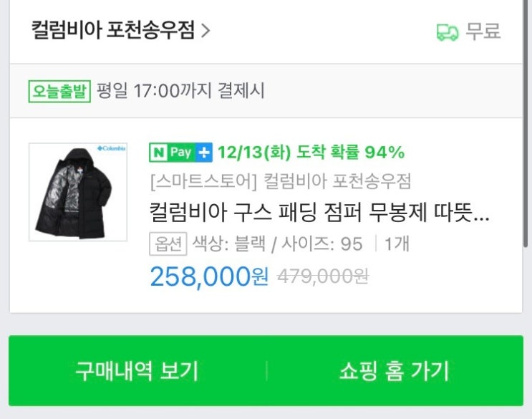The image size is (532, 419).
Task: Click the green N logo in Pay badge
Action: (x=158, y=152)
